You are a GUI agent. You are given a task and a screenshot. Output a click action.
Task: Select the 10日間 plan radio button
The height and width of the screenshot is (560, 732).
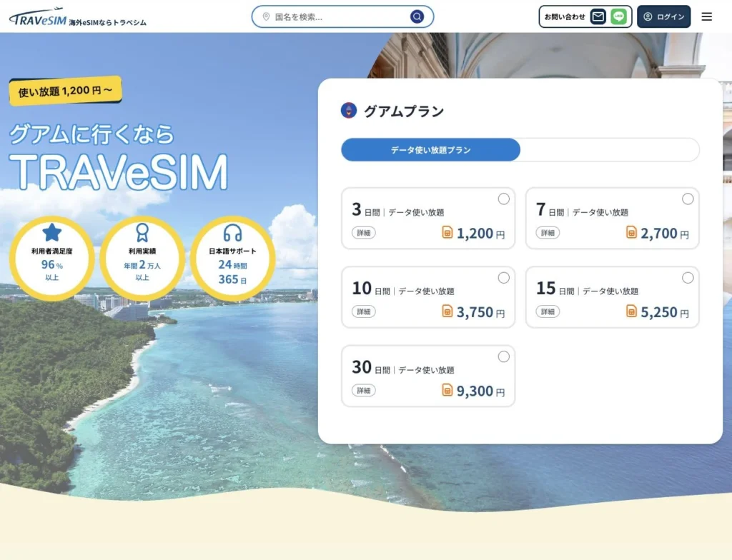coord(504,278)
